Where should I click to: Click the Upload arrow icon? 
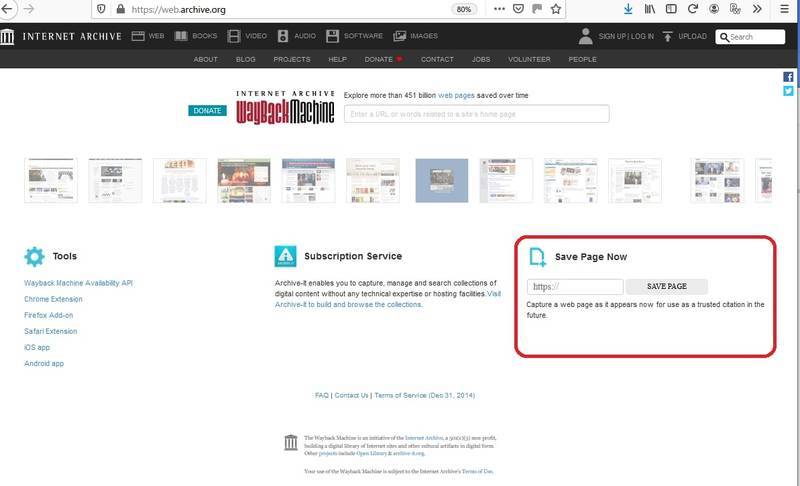667,36
